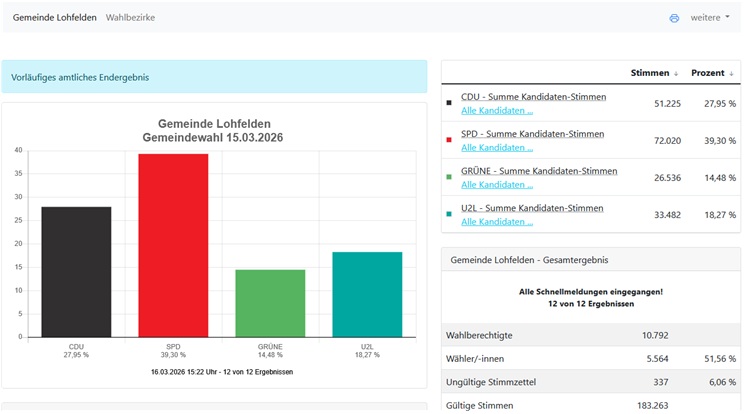Screen dimensions: 745x414
Task: Click the black CDU legend square
Action: coord(450,103)
